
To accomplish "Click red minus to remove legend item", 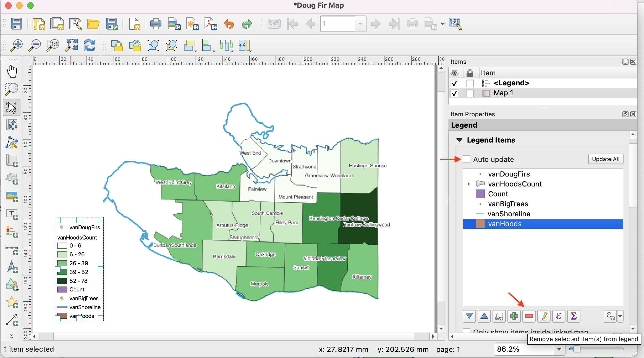I will point(529,316).
